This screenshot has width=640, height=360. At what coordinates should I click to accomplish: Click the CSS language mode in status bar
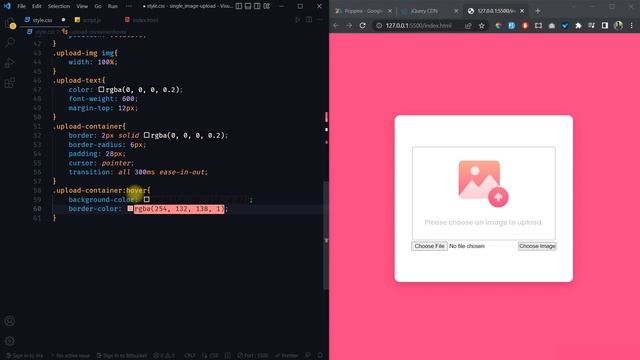214,356
